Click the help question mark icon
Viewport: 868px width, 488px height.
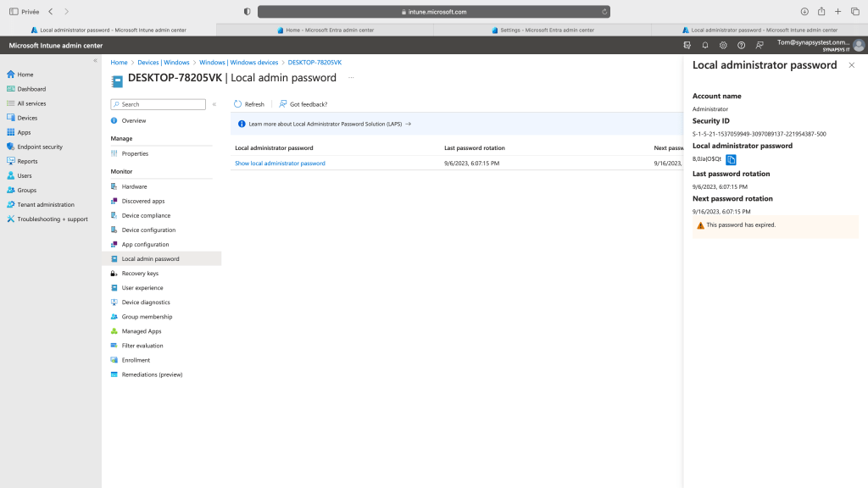(742, 45)
